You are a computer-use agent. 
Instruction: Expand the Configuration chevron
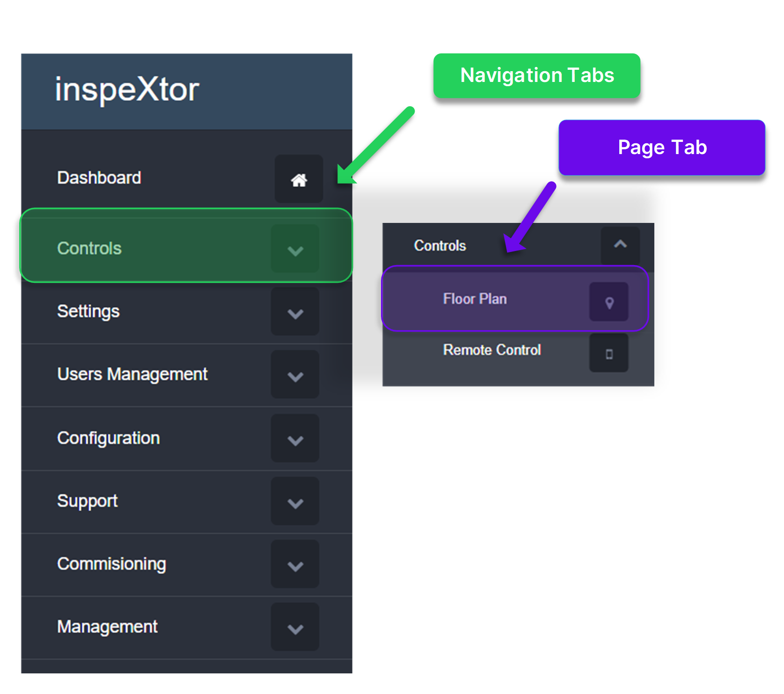(x=295, y=439)
